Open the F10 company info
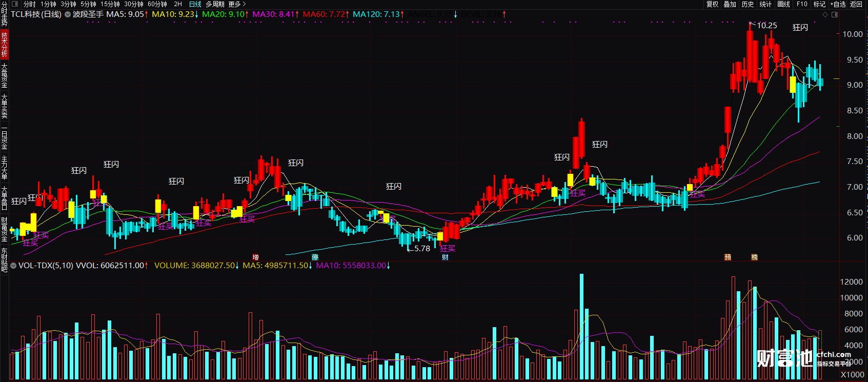 coord(802,4)
